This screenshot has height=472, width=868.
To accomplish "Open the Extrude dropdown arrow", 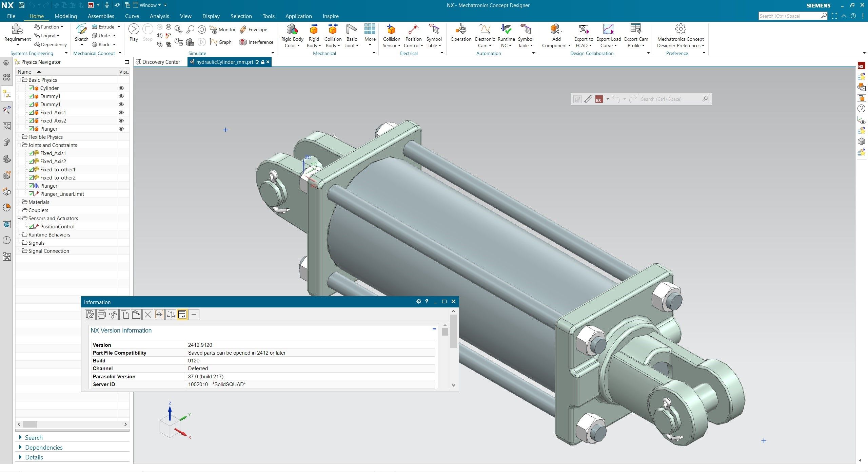I will pos(119,27).
